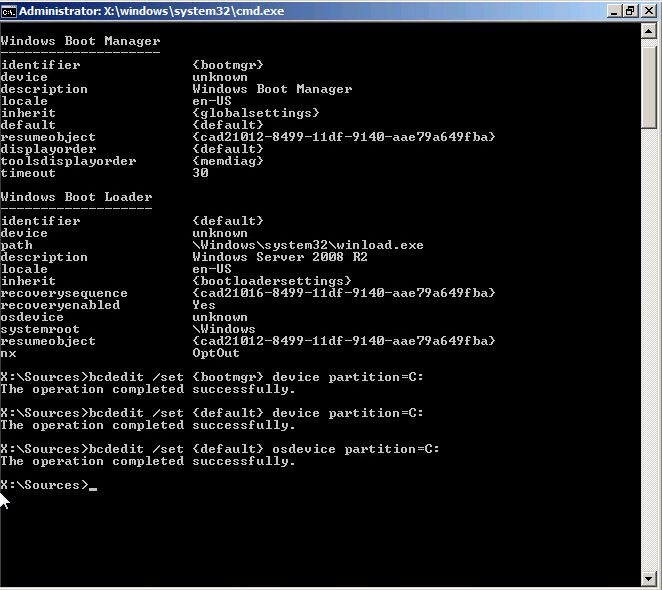Click the 'nx' label
The width and height of the screenshot is (662, 590).
pos(8,353)
